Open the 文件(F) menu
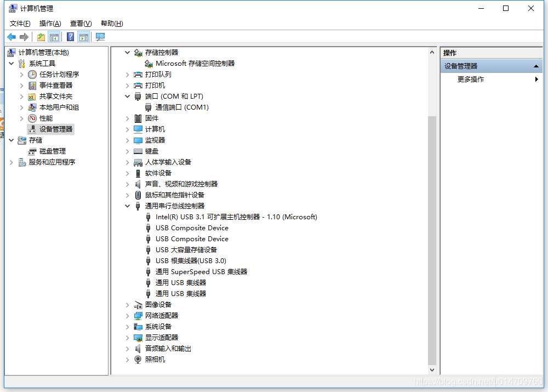 pyautogui.click(x=20, y=24)
